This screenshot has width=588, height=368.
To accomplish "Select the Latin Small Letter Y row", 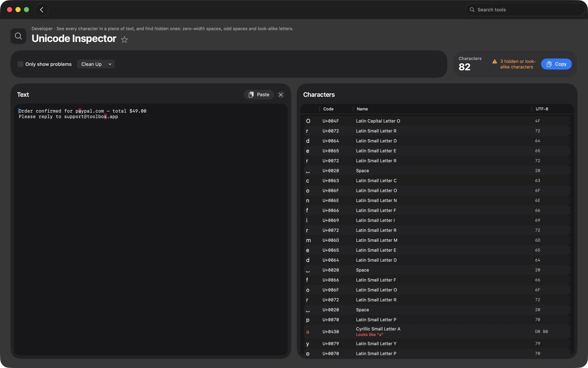I will pos(437,344).
